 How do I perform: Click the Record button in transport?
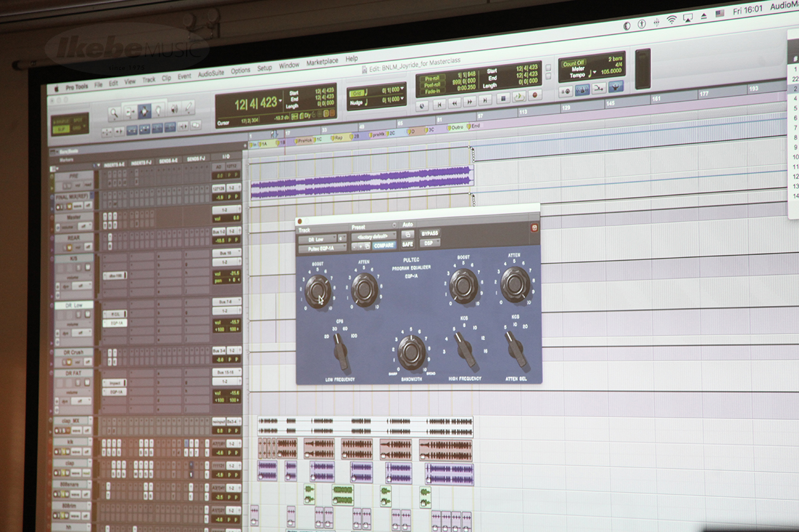pyautogui.click(x=535, y=95)
